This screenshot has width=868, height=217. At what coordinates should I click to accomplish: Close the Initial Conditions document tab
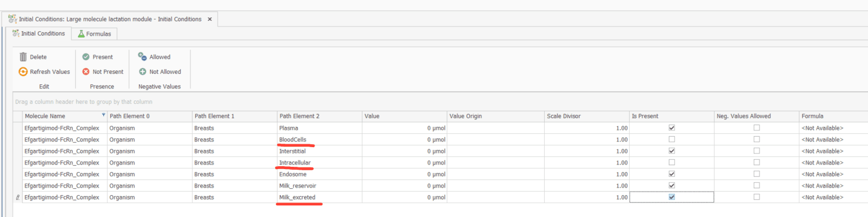pyautogui.click(x=209, y=19)
